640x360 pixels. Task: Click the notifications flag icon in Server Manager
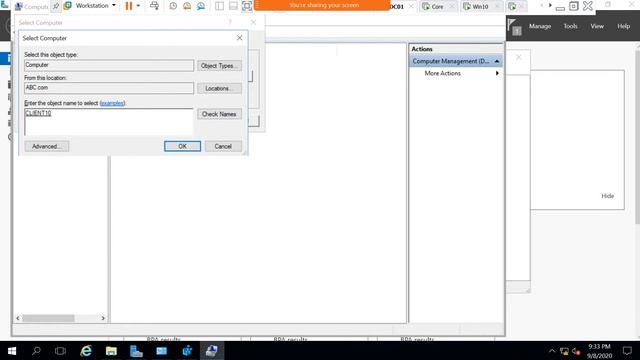[514, 27]
